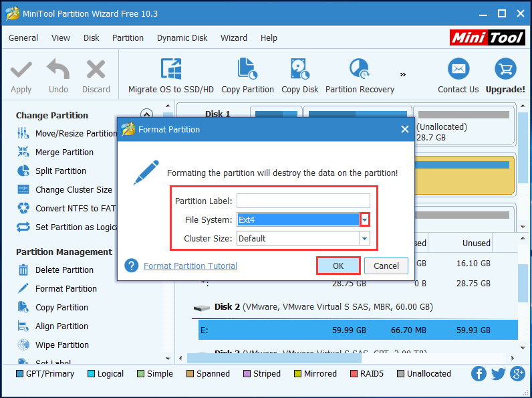532x398 pixels.
Task: Click the 28.75 GB unused value
Action: click(x=473, y=283)
